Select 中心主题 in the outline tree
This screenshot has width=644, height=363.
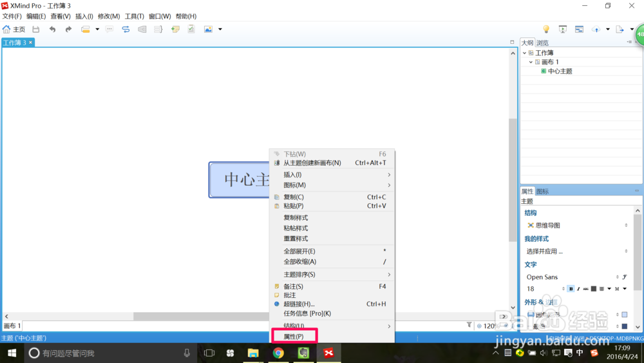[560, 71]
